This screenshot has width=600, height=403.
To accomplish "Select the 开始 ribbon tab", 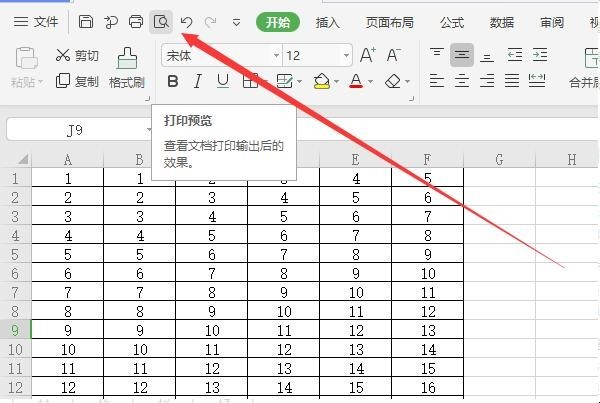I will (x=278, y=22).
